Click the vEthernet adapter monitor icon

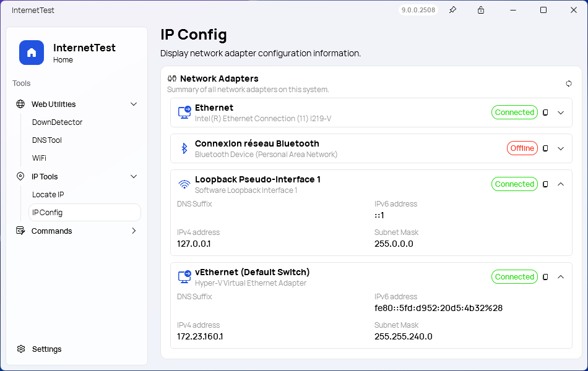pyautogui.click(x=184, y=277)
